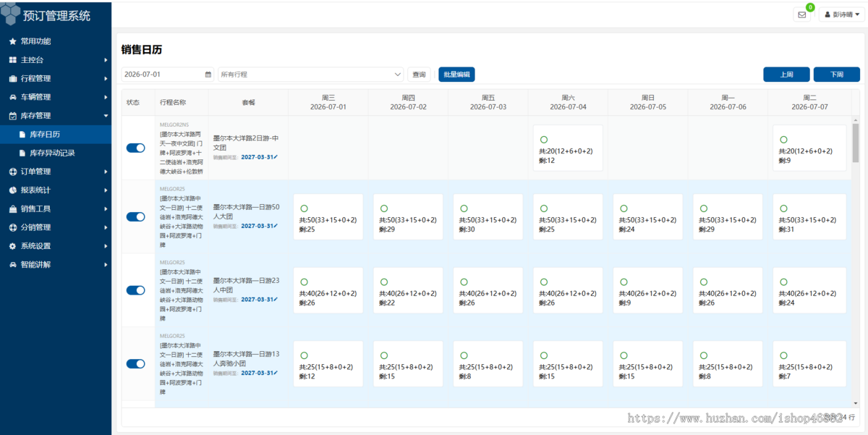
Task: Click the edit pencil for 一日游23人中团 sales date
Action: click(276, 300)
